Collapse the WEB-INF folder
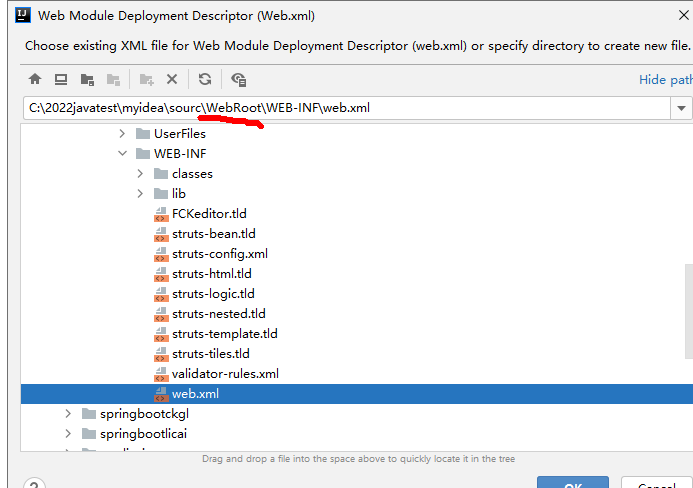The image size is (693, 488). pyautogui.click(x=122, y=153)
